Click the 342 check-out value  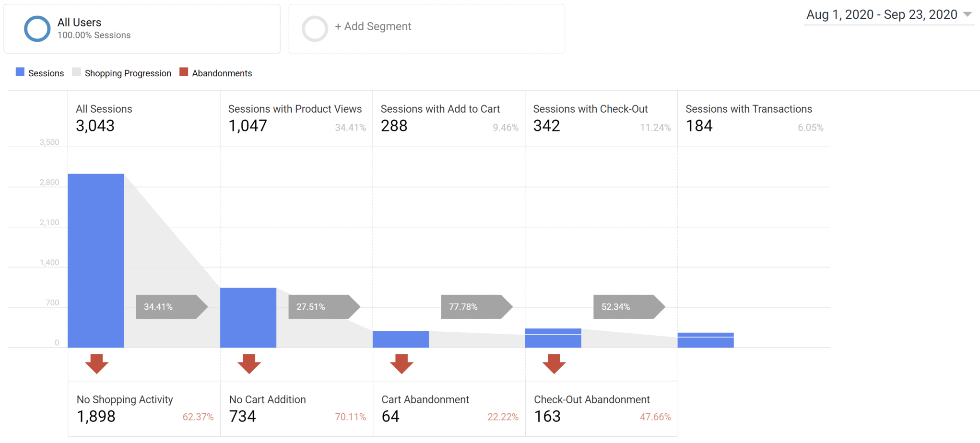click(547, 126)
